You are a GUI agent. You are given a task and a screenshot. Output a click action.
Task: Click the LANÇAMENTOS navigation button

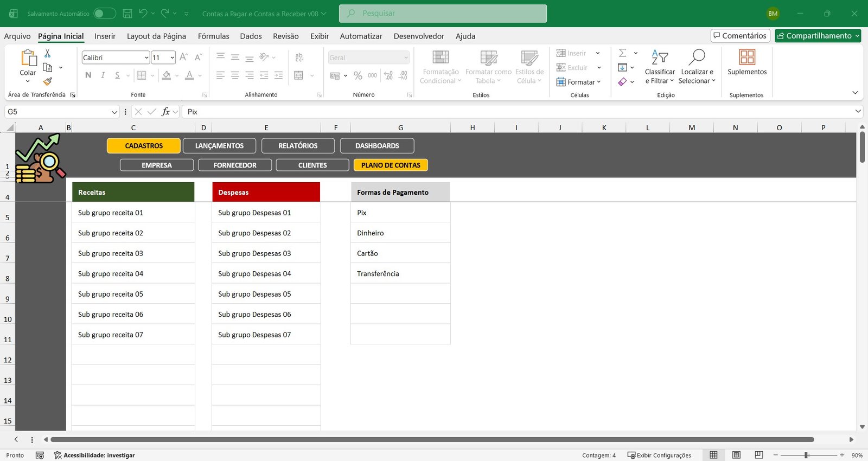coord(219,146)
